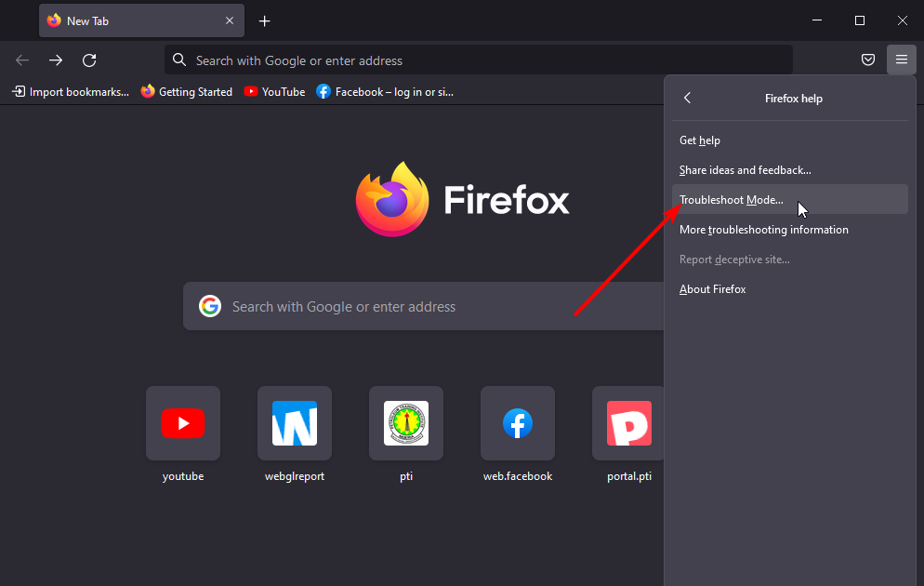Open the privacy protections shield panel

(867, 60)
